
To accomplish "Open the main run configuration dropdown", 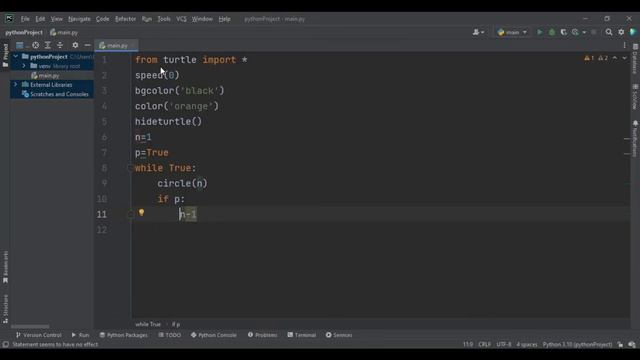I will tap(512, 32).
